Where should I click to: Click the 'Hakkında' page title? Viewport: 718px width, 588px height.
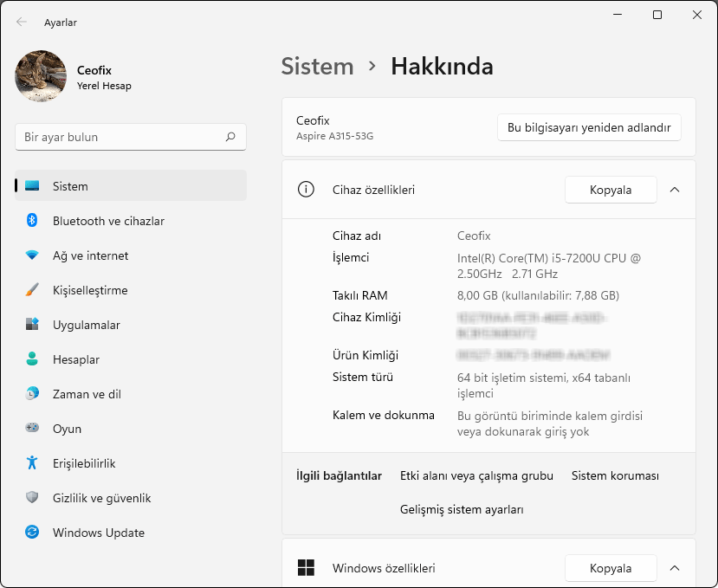coord(442,67)
